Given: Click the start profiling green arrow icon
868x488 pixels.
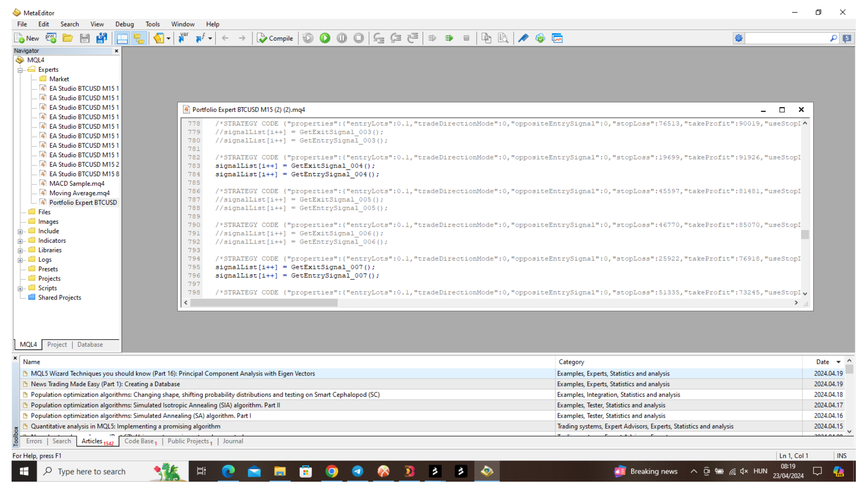Looking at the screenshot, I should click(x=449, y=38).
